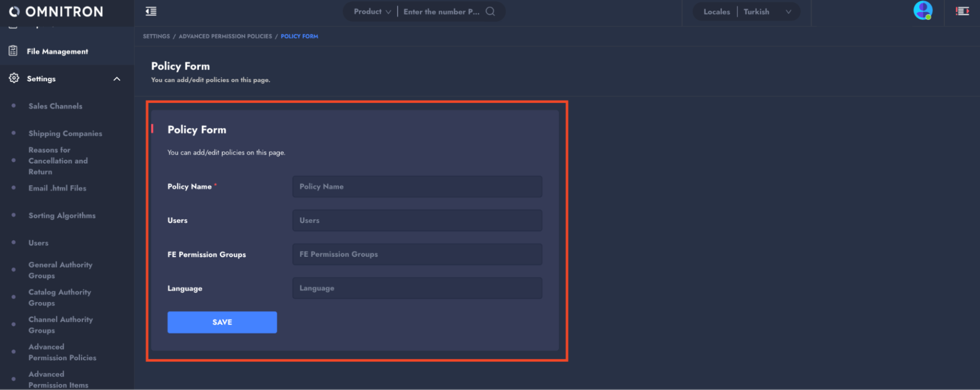The image size is (980, 390).
Task: Focus the Policy Name input field
Action: tap(417, 187)
